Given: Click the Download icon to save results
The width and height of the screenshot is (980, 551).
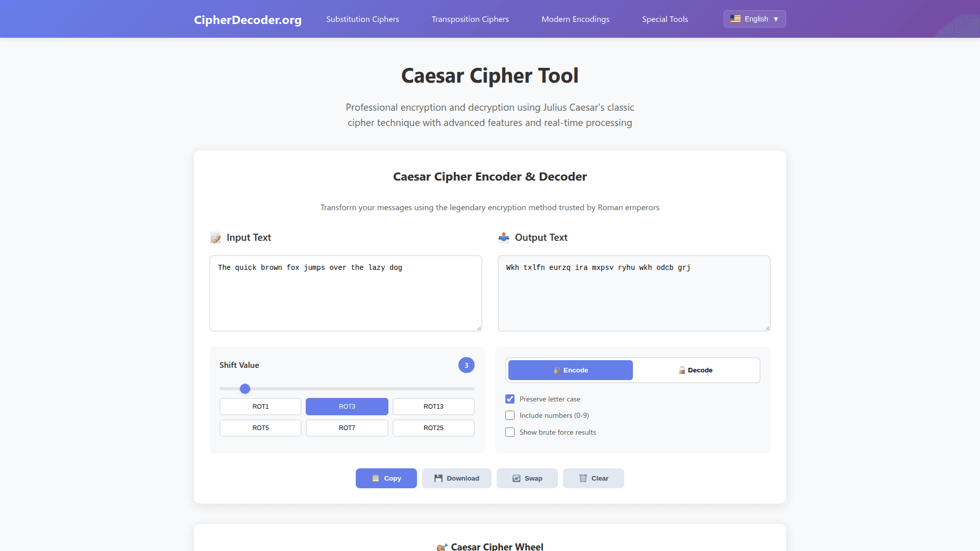Looking at the screenshot, I should [x=438, y=478].
